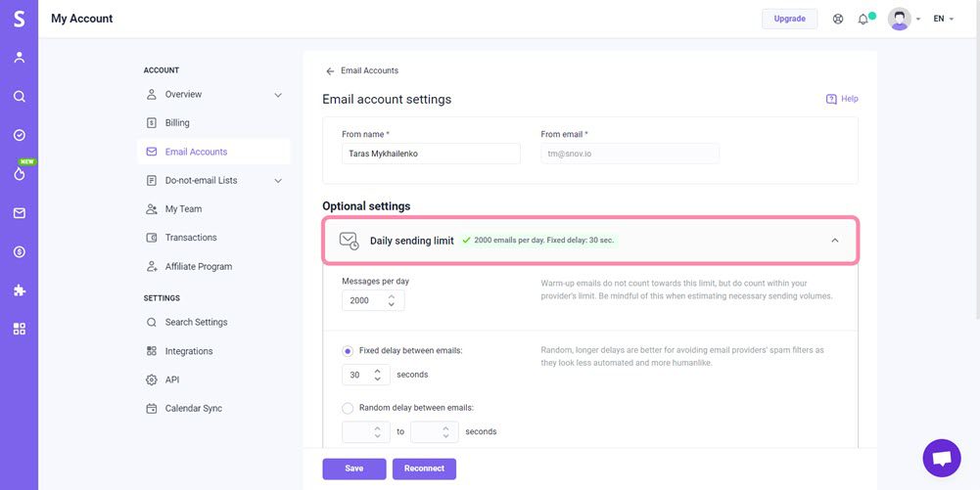
Task: Select Random delay between emails radio
Action: pos(348,408)
